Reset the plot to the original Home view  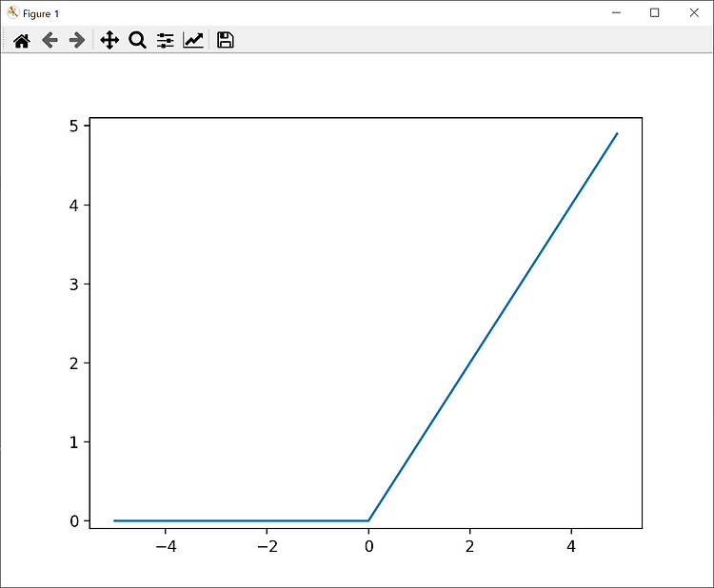click(21, 41)
